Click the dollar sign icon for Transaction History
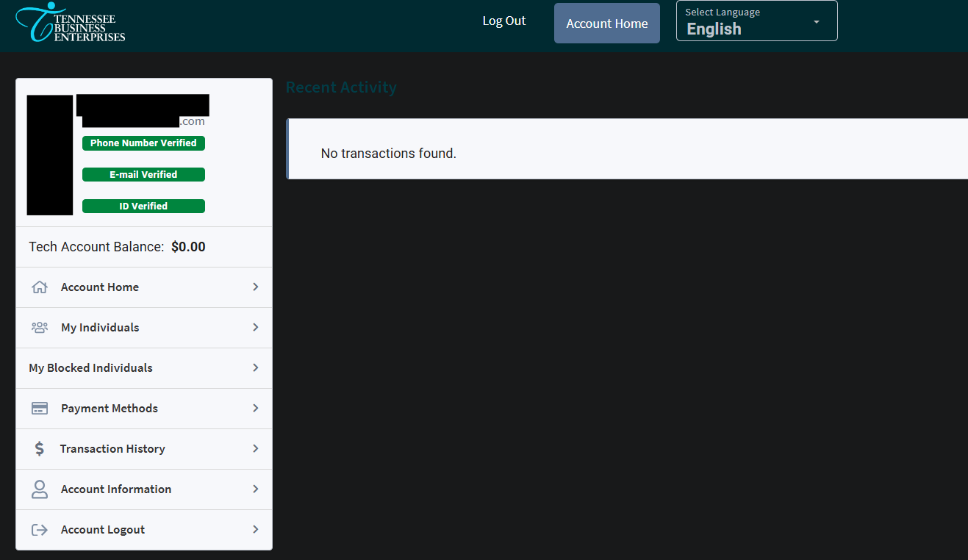968x560 pixels. (x=39, y=448)
